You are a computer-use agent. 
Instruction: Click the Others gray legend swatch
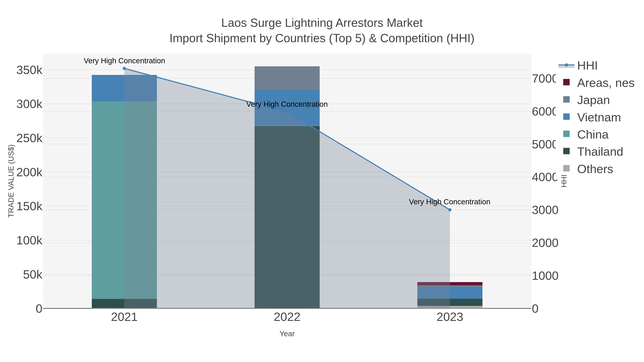tap(567, 168)
